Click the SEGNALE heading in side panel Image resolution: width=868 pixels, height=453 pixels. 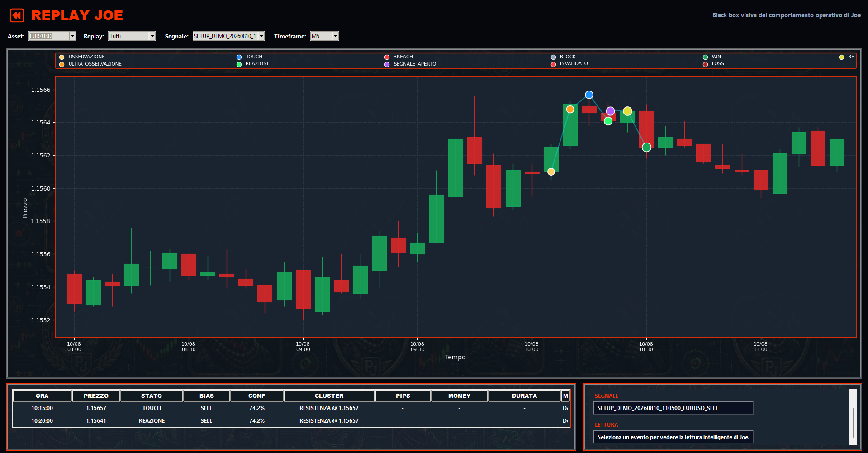606,396
